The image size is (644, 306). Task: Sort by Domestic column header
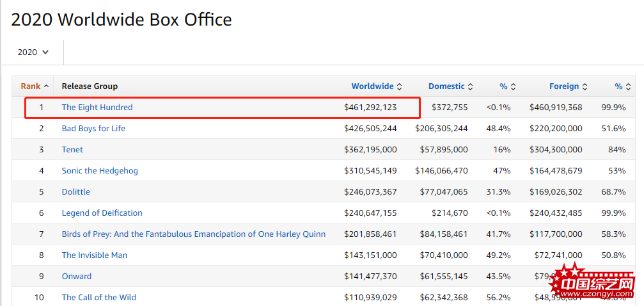click(x=451, y=86)
